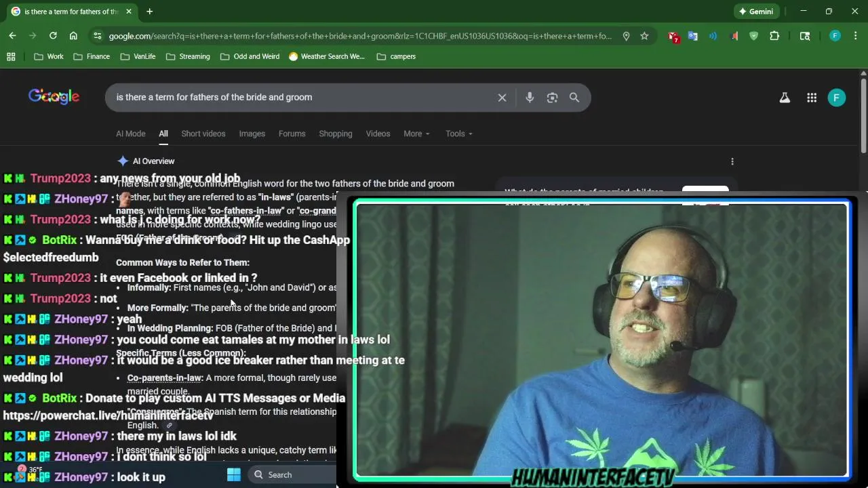
Task: Open the browser home page
Action: pyautogui.click(x=73, y=36)
